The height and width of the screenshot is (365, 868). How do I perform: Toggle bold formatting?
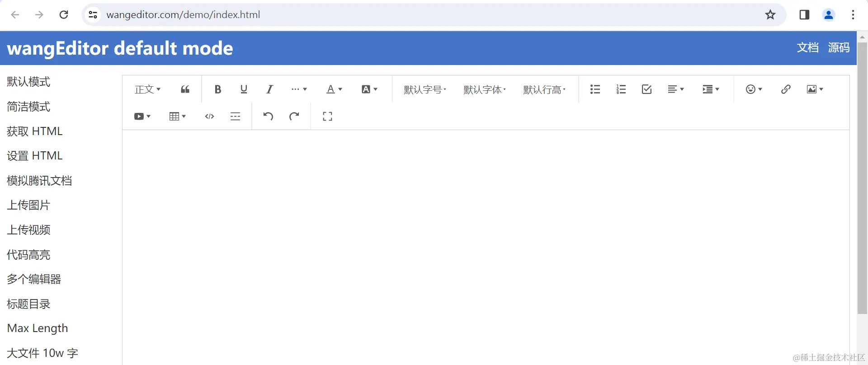217,89
